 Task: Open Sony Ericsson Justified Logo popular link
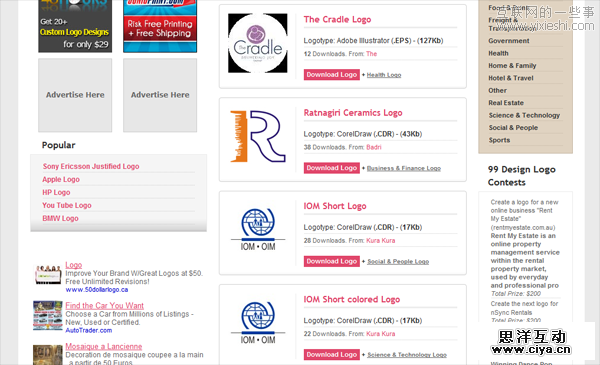(x=91, y=166)
